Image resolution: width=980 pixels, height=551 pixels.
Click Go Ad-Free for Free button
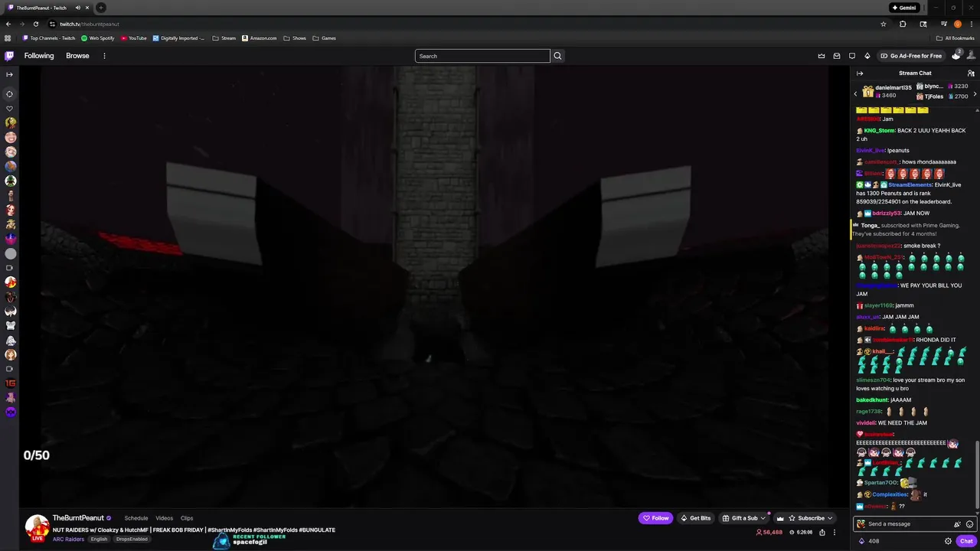[x=911, y=56]
